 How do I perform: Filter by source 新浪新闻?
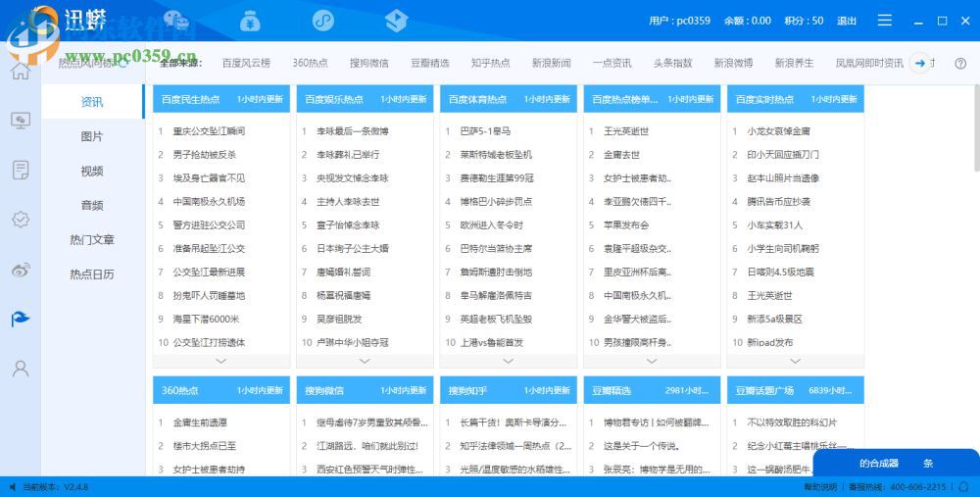[551, 63]
